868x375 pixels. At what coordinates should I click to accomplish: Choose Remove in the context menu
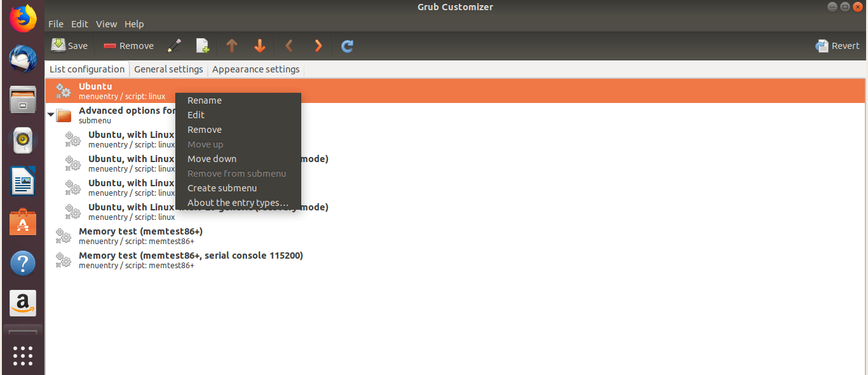[x=238, y=130]
